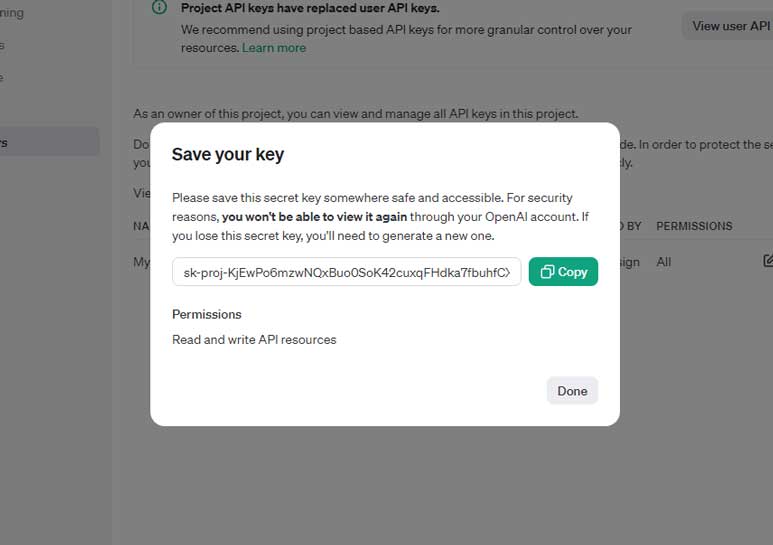Click the All permissions value
The image size is (773, 545).
pyautogui.click(x=663, y=262)
